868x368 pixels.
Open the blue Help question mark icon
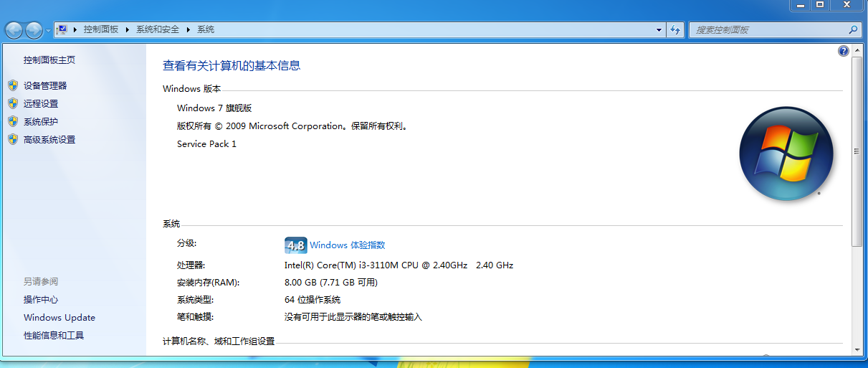(x=843, y=51)
